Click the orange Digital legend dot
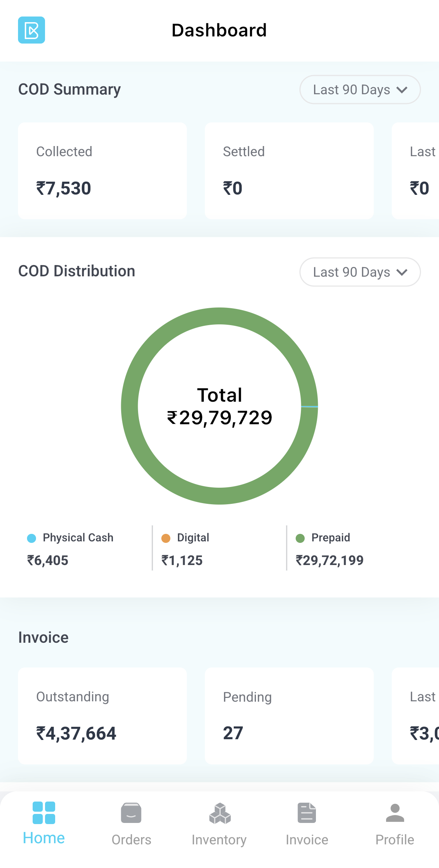 click(166, 538)
